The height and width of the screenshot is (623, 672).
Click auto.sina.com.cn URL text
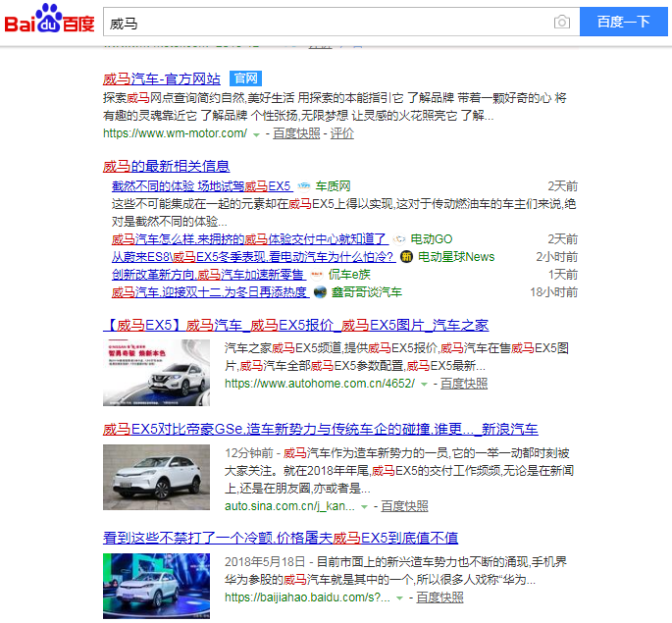coord(289,506)
